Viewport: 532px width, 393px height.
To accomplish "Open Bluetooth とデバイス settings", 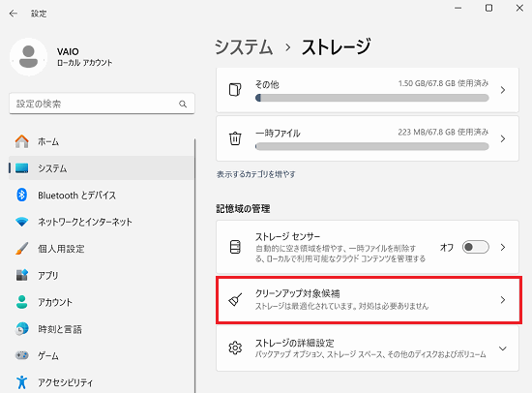I will click(x=102, y=195).
